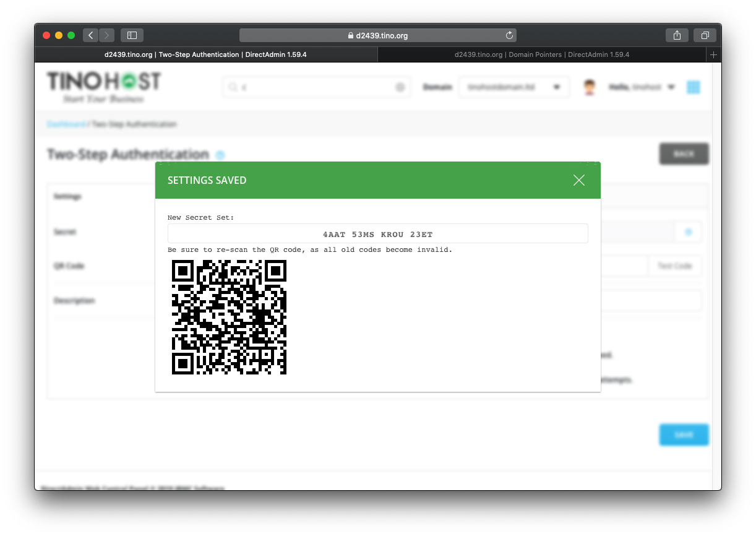Click the blurred search box
Viewport: 756px width, 536px height.
(x=317, y=87)
